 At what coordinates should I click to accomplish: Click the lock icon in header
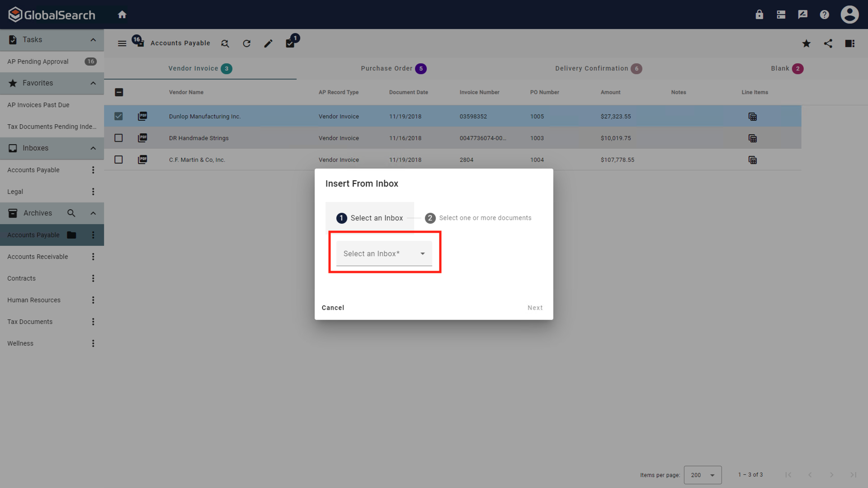pos(759,14)
